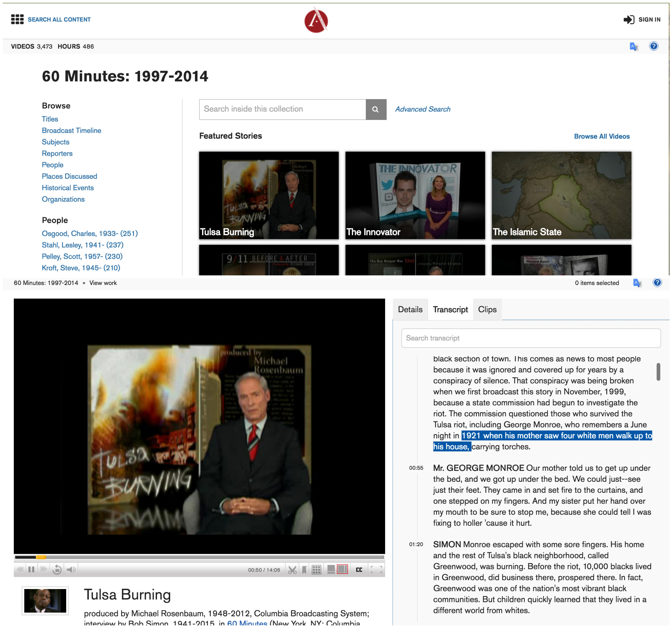
Task: Open the Details tab
Action: (x=410, y=309)
